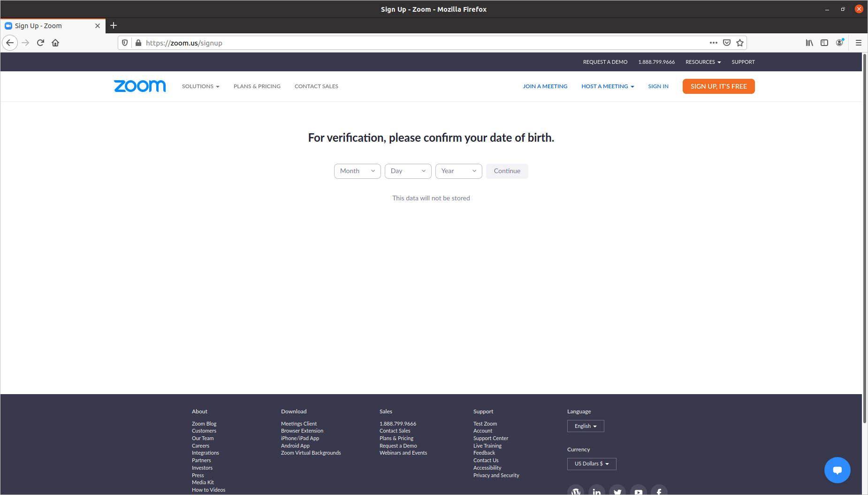Open Meetings Client download link

point(299,424)
